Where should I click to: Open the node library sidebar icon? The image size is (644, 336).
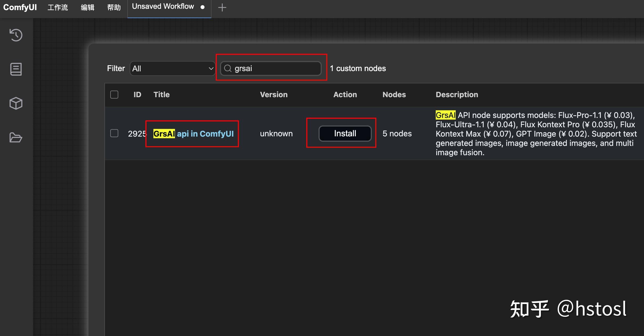16,69
